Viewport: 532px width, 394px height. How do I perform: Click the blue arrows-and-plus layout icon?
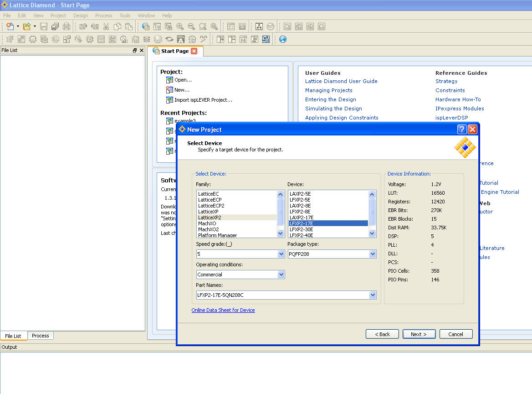click(x=266, y=39)
